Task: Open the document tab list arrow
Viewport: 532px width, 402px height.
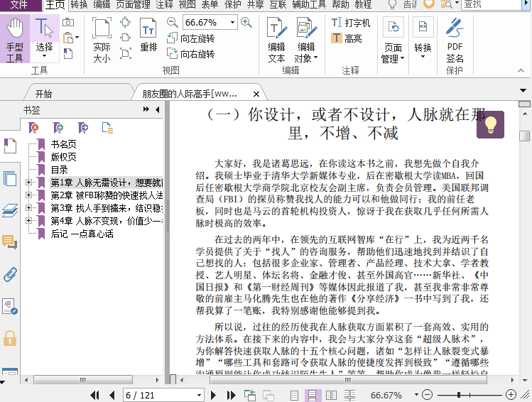Action: tap(523, 91)
